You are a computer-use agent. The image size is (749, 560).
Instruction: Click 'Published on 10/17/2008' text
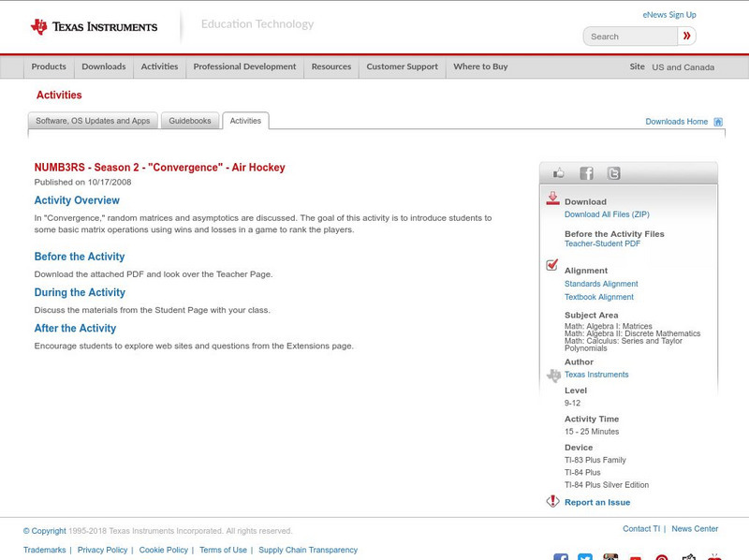(x=82, y=182)
